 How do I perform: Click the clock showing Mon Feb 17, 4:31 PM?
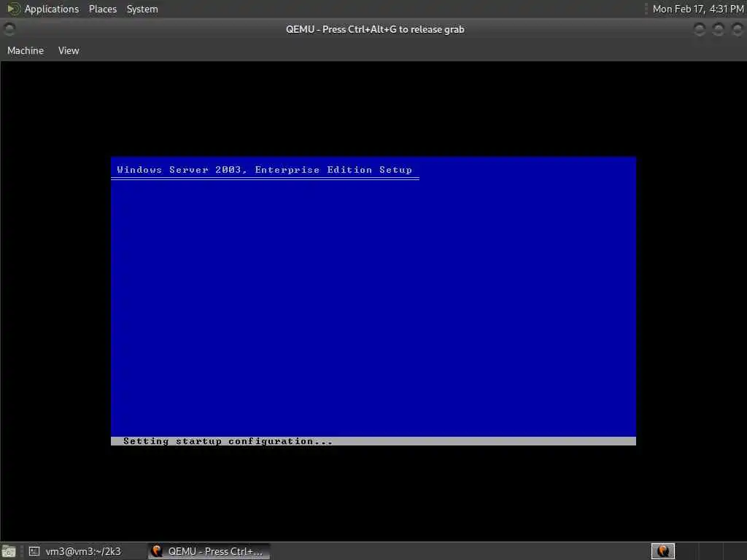pos(698,9)
